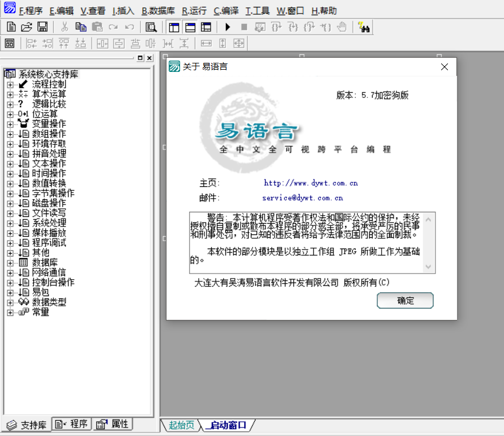The height and width of the screenshot is (436, 504).
Task: Open the H.帮助 menu
Action: [x=324, y=11]
